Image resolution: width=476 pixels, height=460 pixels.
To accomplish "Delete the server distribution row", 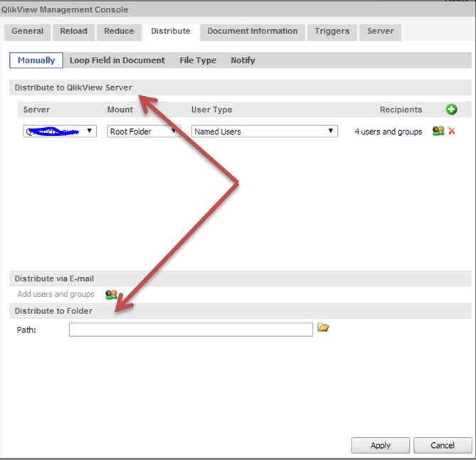I will pos(451,131).
